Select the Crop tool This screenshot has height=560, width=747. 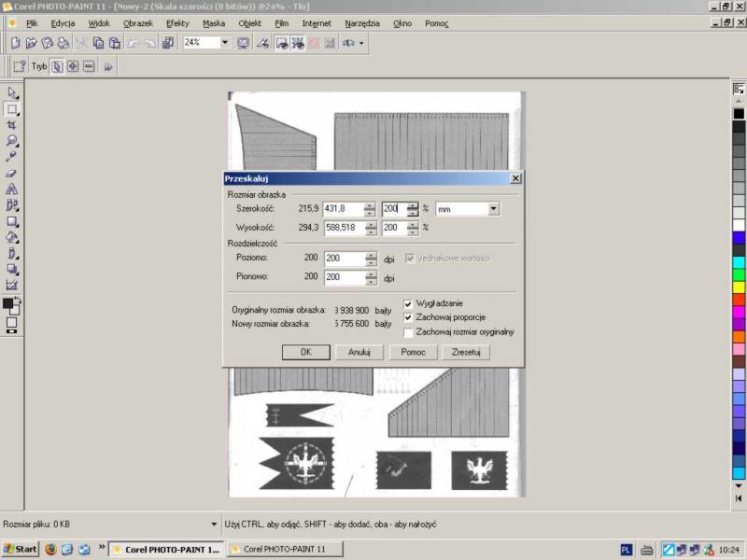pyautogui.click(x=12, y=125)
